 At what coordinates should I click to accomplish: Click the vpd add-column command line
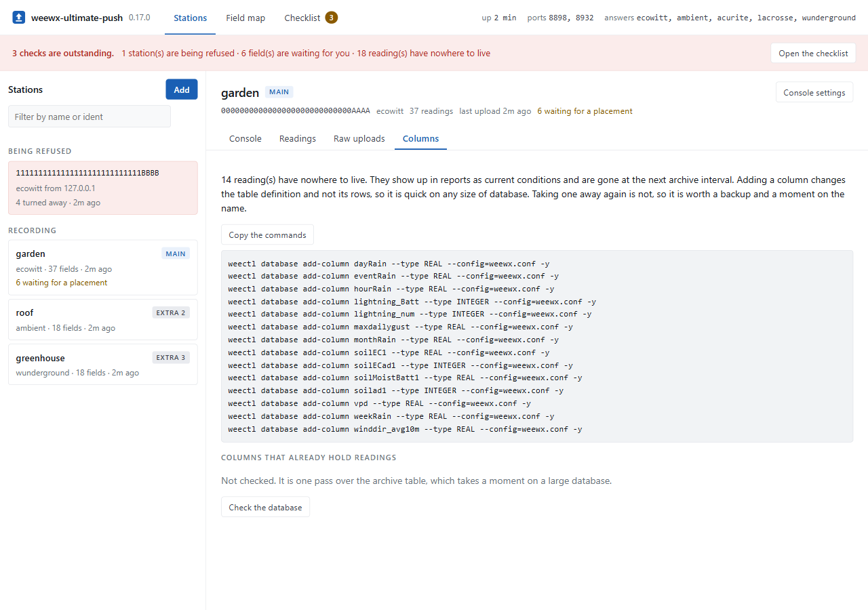pyautogui.click(x=380, y=403)
